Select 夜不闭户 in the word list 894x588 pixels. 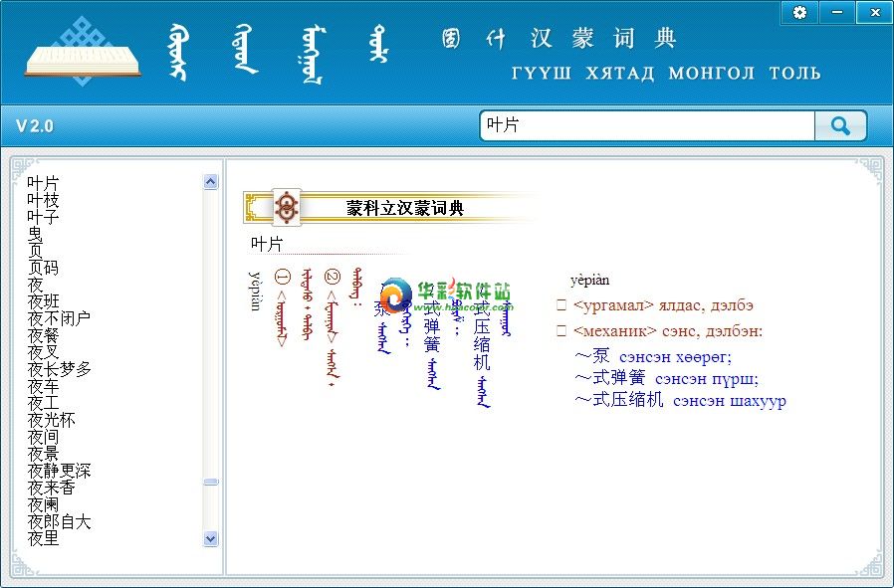[x=59, y=318]
